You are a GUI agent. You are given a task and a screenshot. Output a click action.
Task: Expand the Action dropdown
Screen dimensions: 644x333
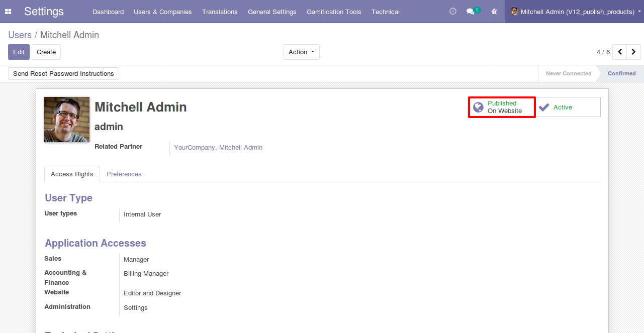coord(301,52)
